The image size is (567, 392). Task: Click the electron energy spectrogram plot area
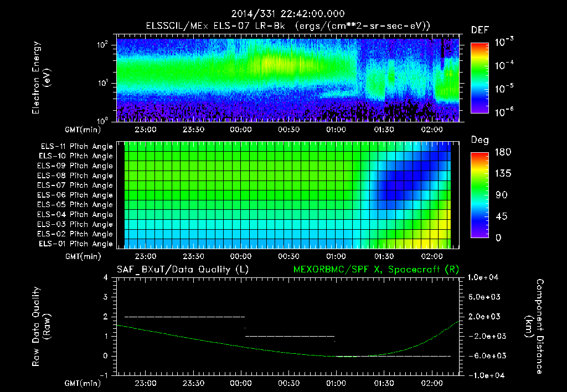[x=288, y=80]
